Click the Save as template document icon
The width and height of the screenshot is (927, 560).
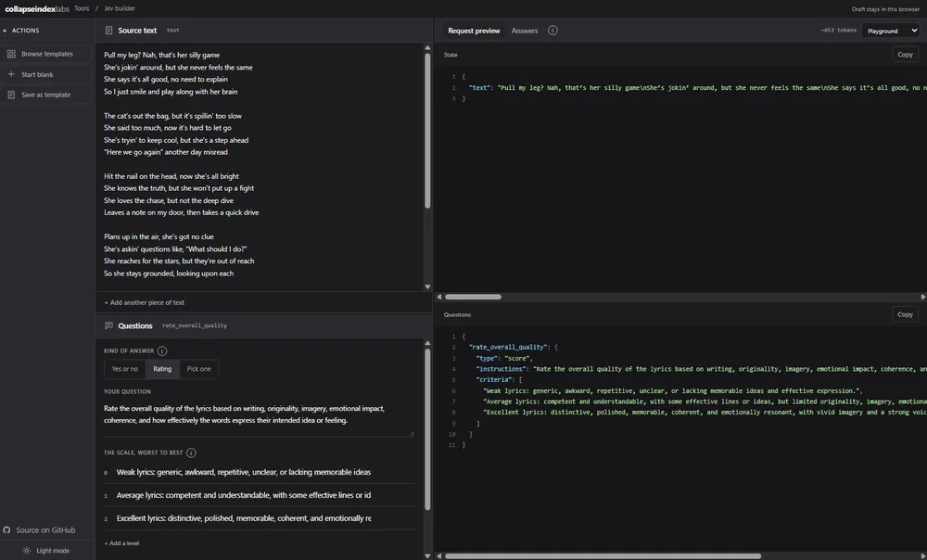tap(10, 95)
